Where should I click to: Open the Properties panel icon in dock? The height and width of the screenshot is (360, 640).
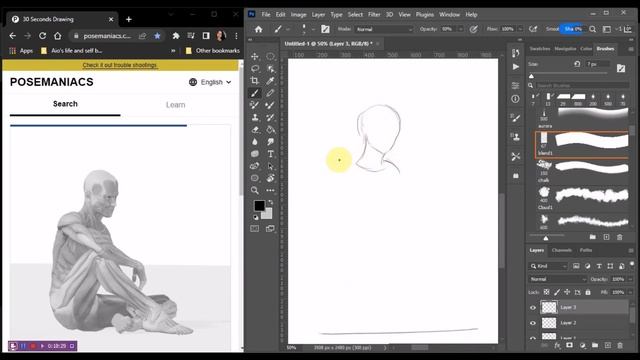click(x=516, y=85)
